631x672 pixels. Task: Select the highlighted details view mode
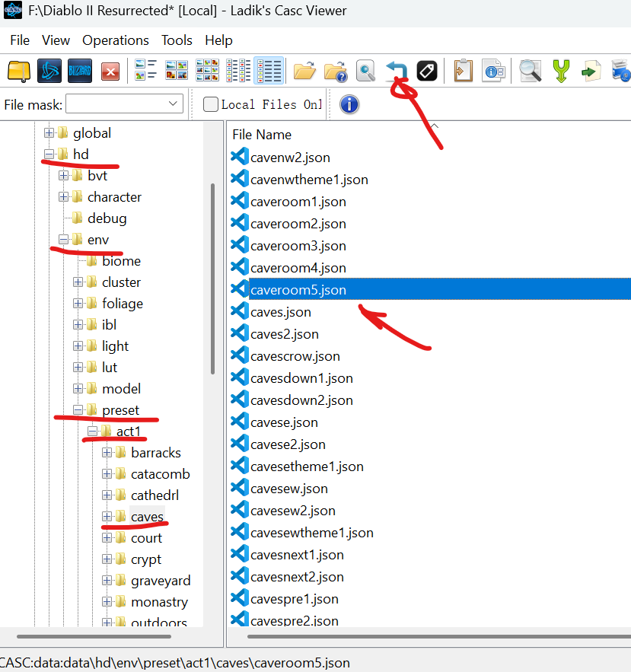click(269, 70)
